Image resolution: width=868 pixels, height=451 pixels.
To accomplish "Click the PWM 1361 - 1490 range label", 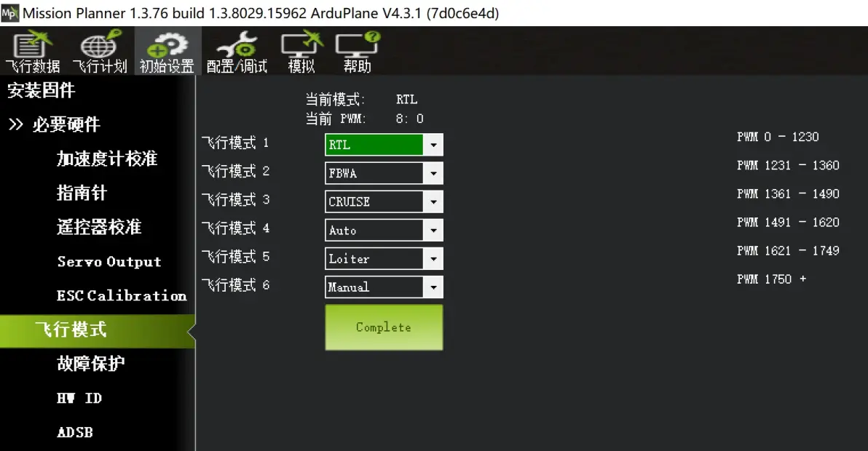I will pyautogui.click(x=789, y=194).
